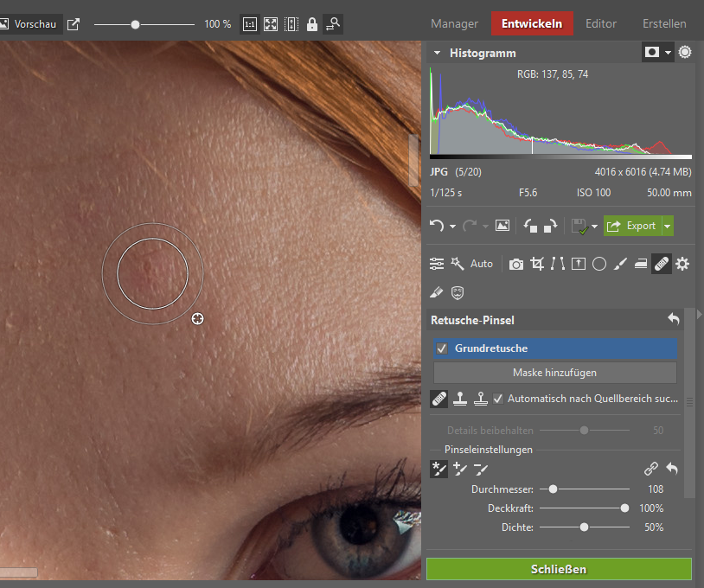
Task: Select the filter brush tool
Action: click(x=620, y=264)
